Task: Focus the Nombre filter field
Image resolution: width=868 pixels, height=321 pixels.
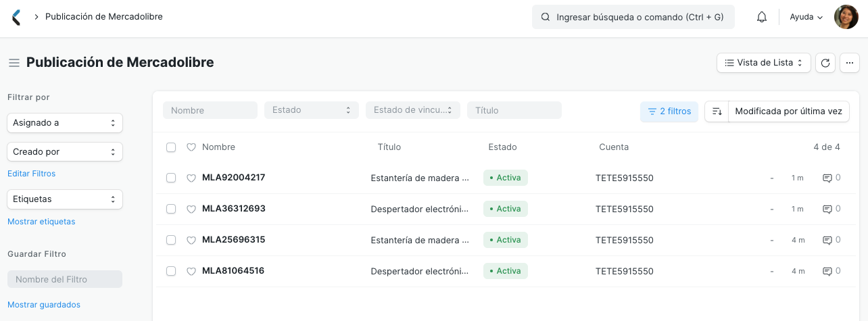Action: [210, 110]
